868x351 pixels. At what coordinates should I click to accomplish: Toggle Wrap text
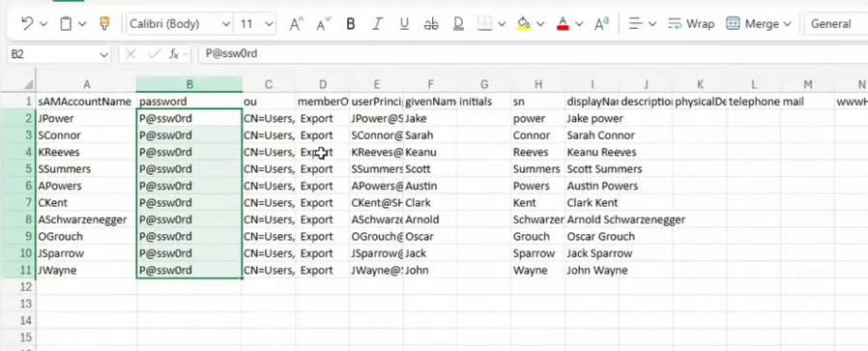coord(691,24)
